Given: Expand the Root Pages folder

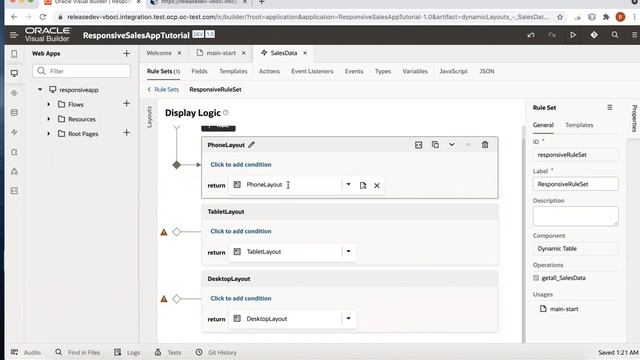Looking at the screenshot, I should tap(49, 133).
